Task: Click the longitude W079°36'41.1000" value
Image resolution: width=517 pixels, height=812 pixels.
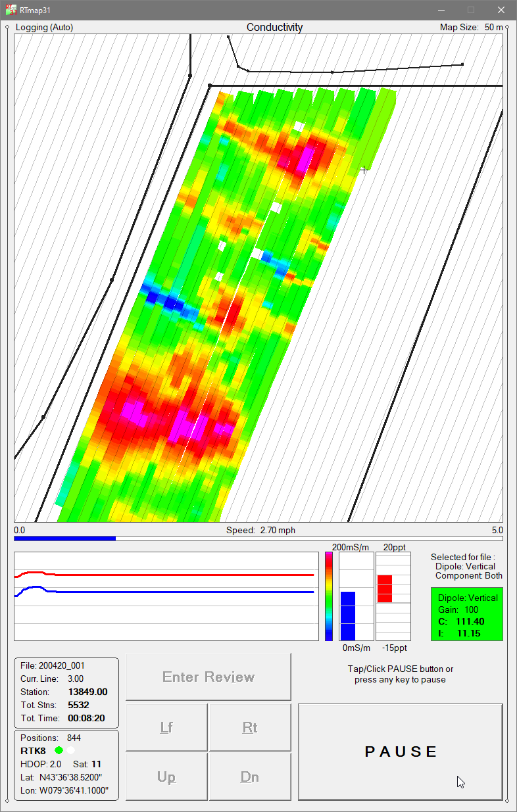Action: point(73,790)
